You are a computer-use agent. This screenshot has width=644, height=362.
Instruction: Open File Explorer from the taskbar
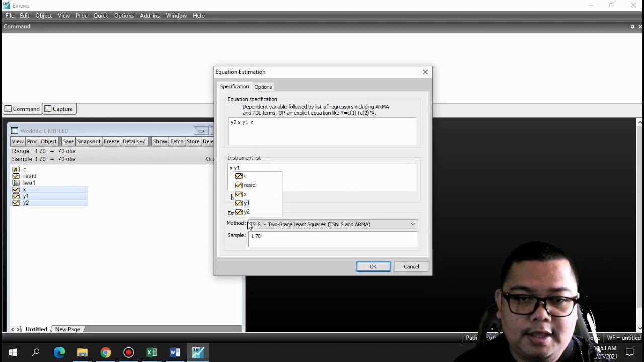[x=83, y=352]
